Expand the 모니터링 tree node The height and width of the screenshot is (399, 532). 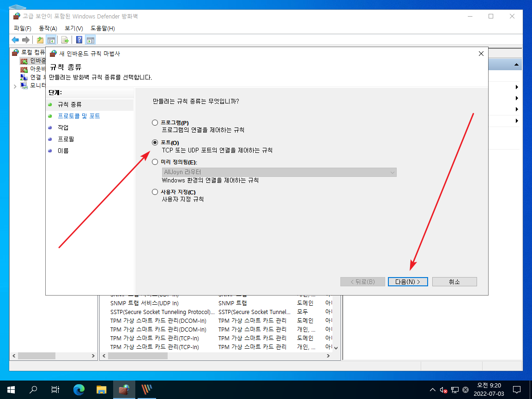click(x=15, y=86)
